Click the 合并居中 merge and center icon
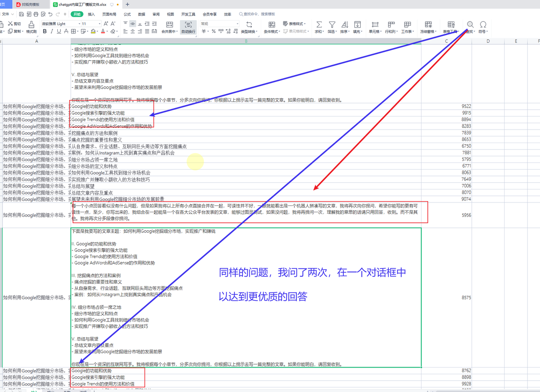 click(x=170, y=25)
